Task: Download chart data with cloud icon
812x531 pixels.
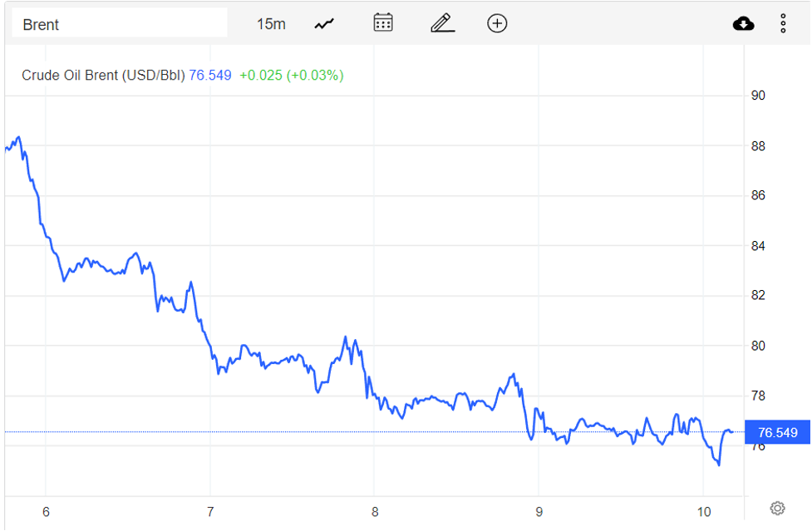Action: coord(743,23)
